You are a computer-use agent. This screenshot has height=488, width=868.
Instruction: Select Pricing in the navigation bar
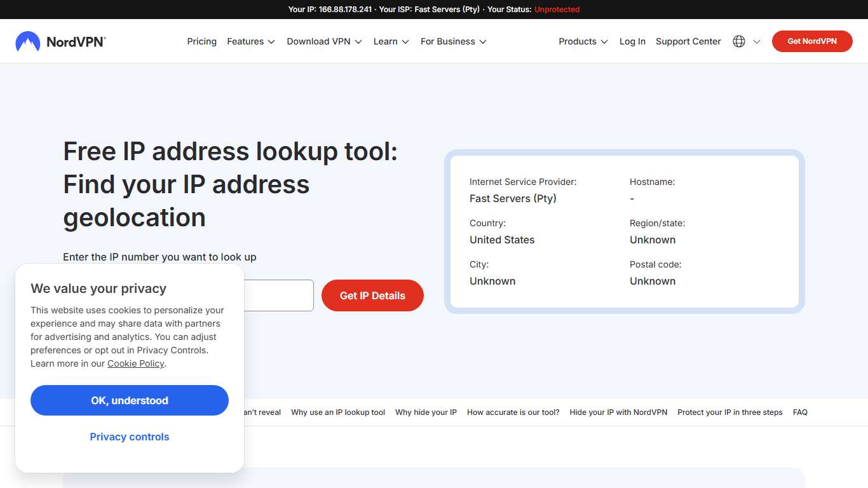click(201, 41)
